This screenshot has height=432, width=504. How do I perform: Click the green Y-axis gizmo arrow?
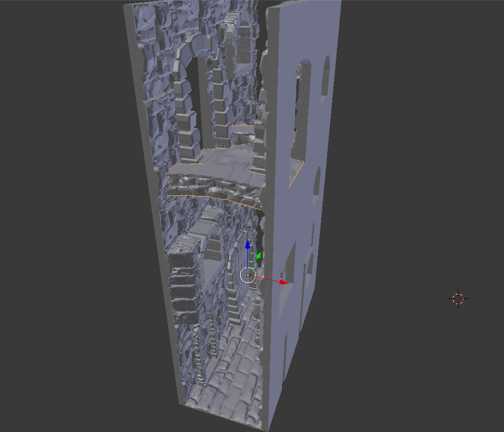pyautogui.click(x=259, y=256)
